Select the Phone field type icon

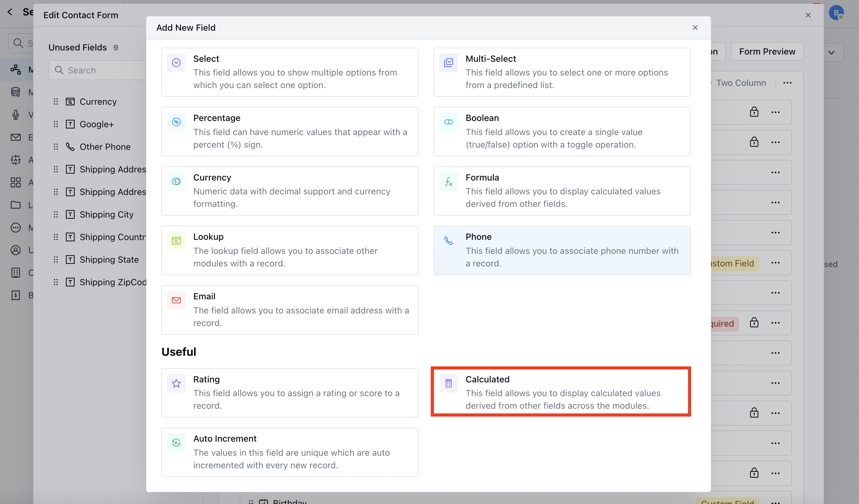coord(449,241)
